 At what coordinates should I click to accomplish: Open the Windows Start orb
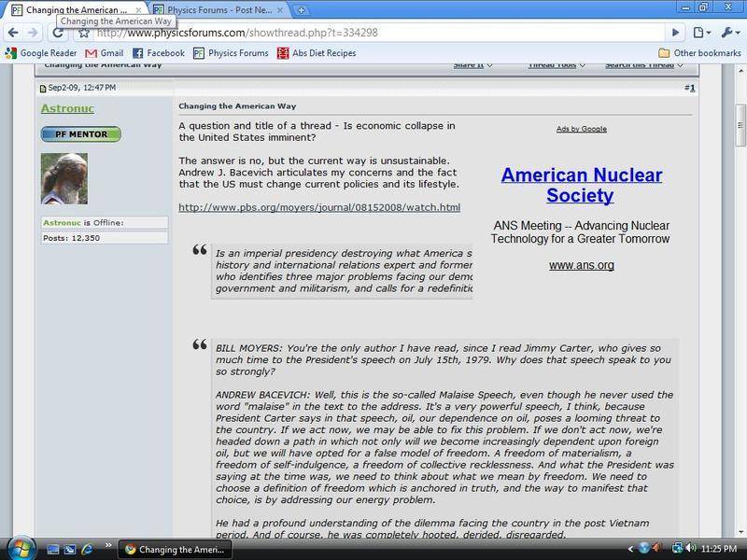tap(20, 549)
